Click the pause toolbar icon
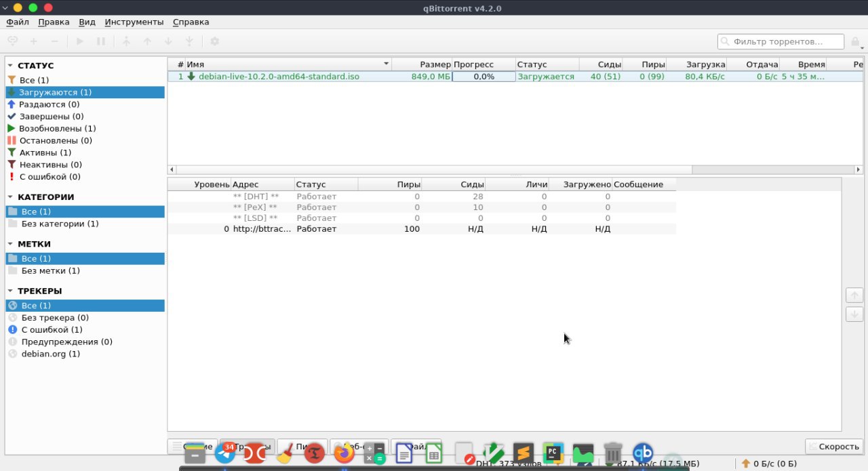 pyautogui.click(x=101, y=41)
